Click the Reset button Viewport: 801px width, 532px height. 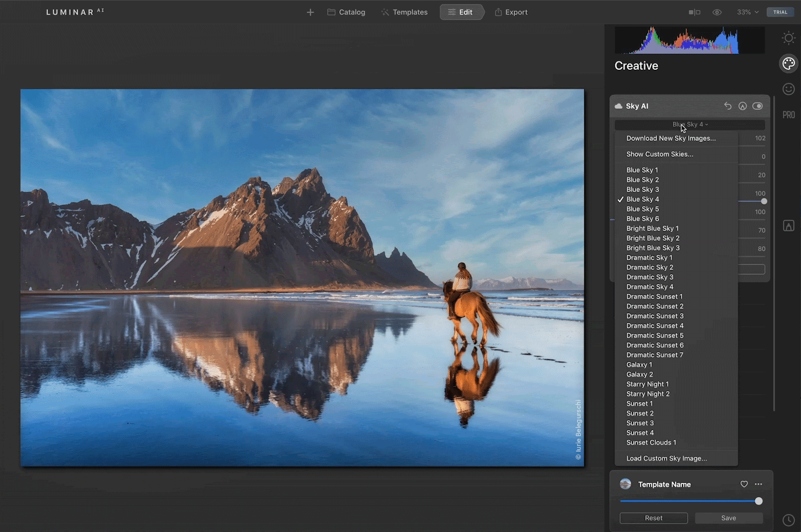coord(653,518)
